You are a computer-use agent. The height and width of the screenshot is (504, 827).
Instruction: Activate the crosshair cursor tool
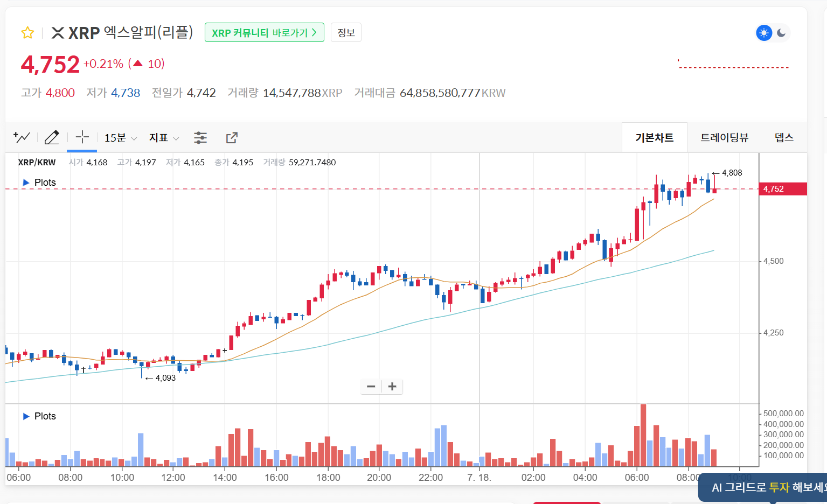coord(82,137)
